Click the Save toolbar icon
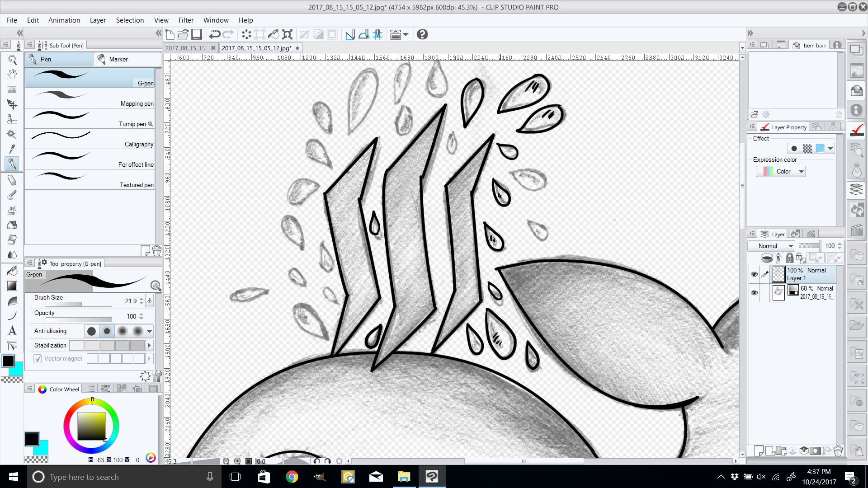 point(197,34)
